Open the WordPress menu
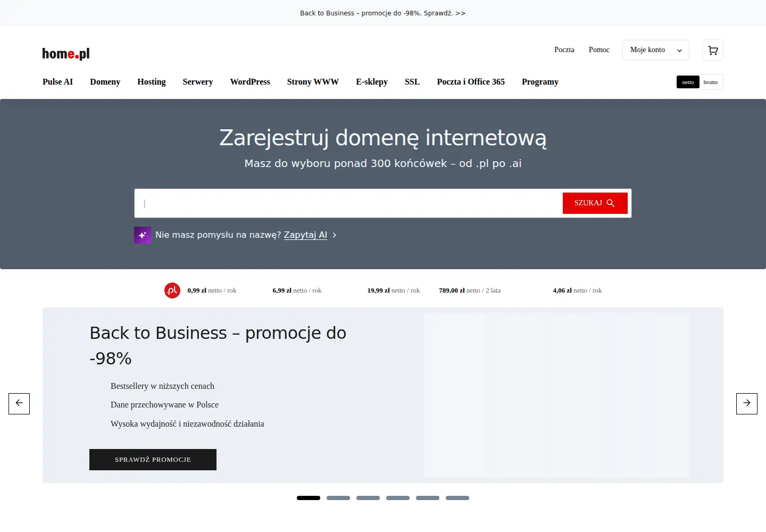 [250, 82]
